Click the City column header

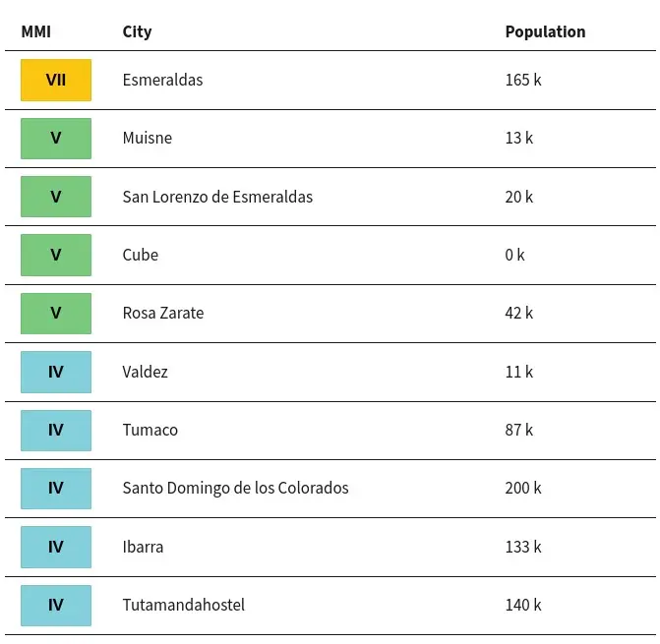click(x=138, y=32)
